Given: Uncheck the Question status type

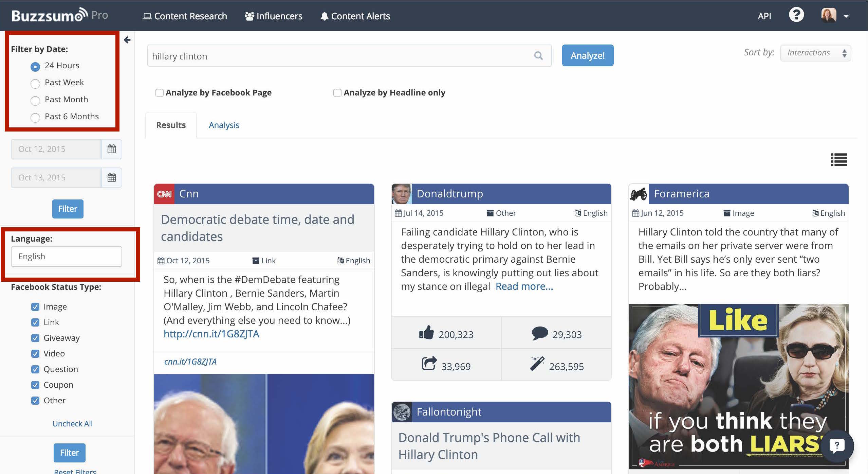Looking at the screenshot, I should (35, 369).
